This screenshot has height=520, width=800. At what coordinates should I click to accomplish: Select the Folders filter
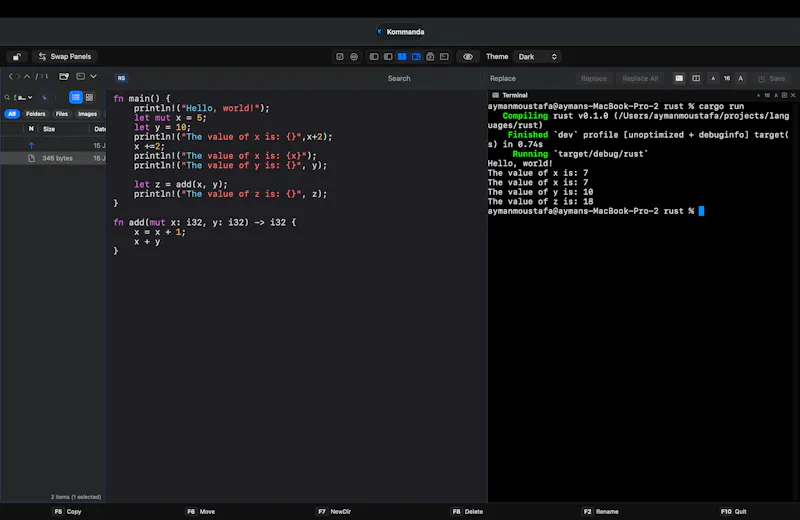click(36, 114)
